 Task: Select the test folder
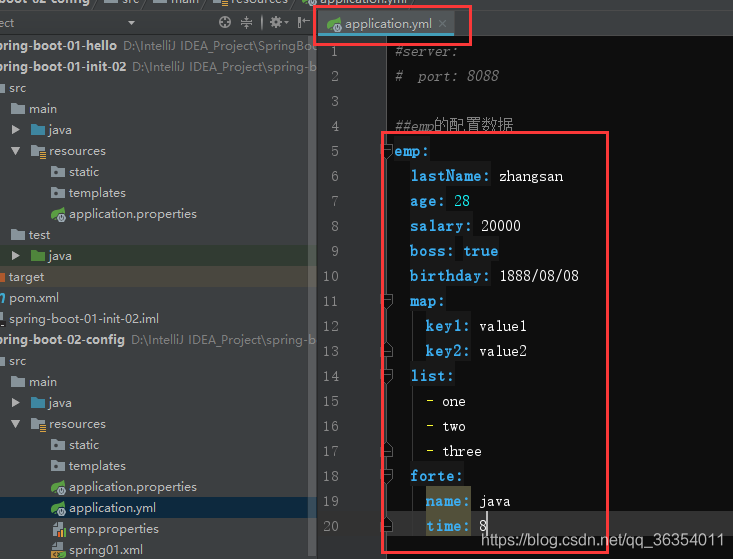coord(39,235)
